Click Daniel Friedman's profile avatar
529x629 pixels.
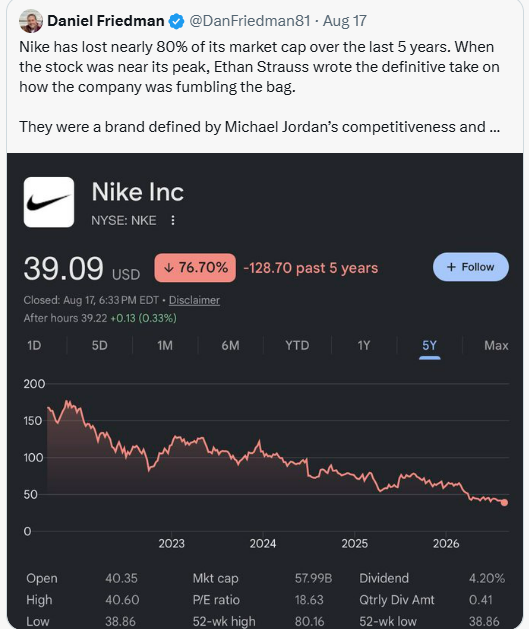31,21
